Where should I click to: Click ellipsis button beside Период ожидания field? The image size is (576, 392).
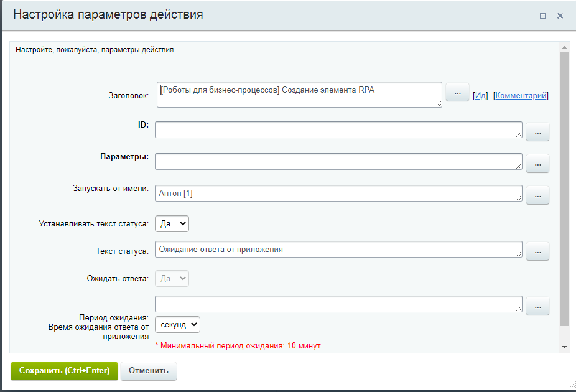coord(537,306)
